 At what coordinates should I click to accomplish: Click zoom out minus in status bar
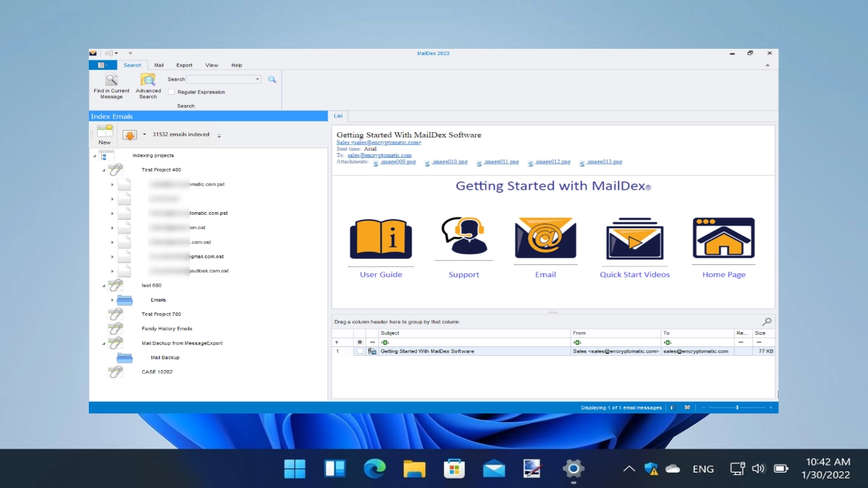click(x=703, y=407)
